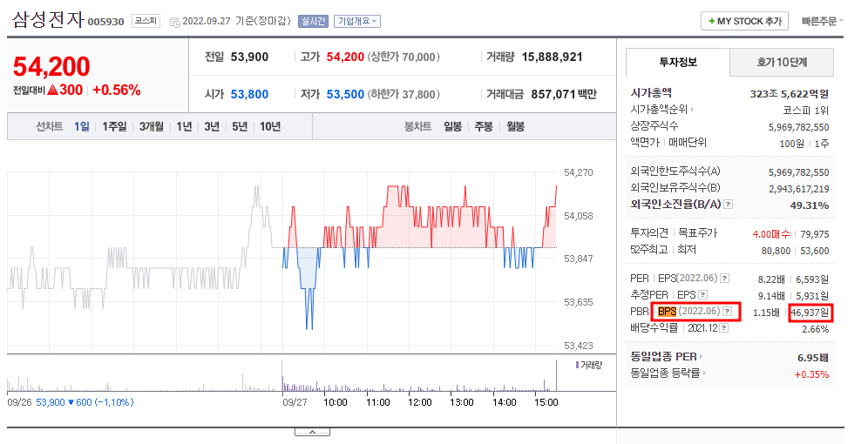Open help icon next to 외국인소진율(B/A)
868x444 pixels.
pyautogui.click(x=729, y=205)
